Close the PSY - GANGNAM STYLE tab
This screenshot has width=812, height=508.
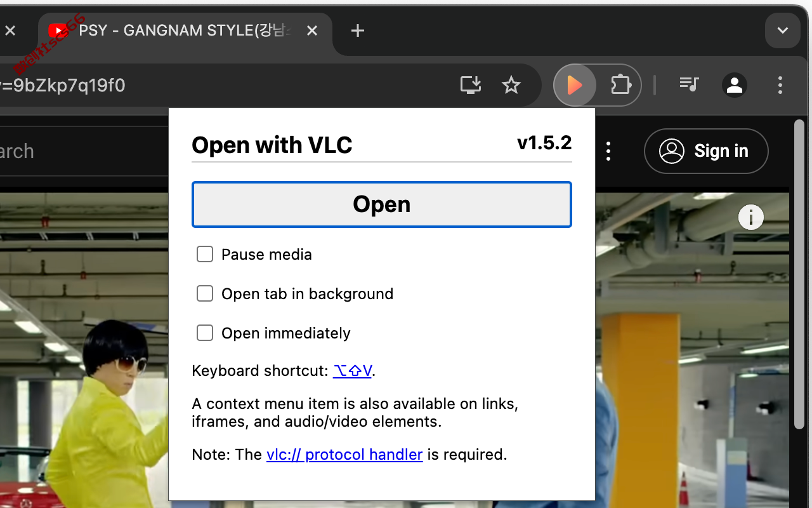click(311, 30)
